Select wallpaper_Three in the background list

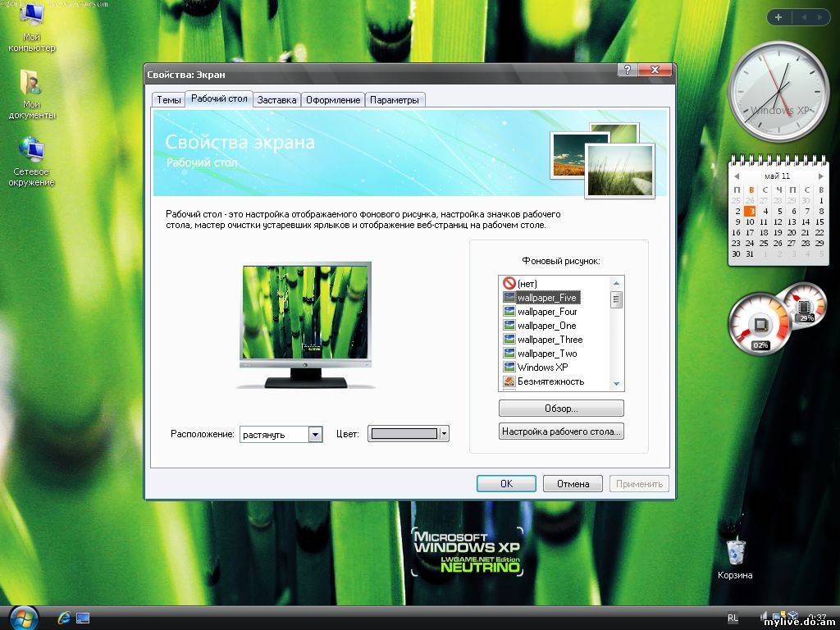click(550, 340)
